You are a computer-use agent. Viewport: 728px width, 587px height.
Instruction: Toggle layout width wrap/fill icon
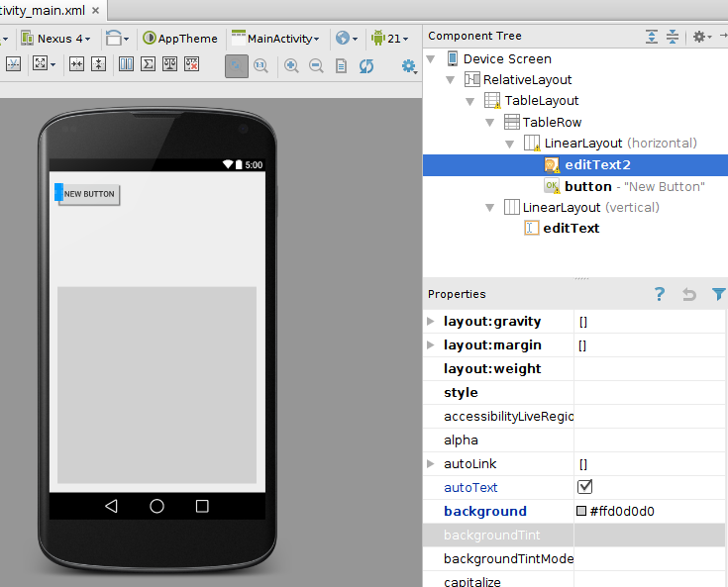pyautogui.click(x=76, y=64)
